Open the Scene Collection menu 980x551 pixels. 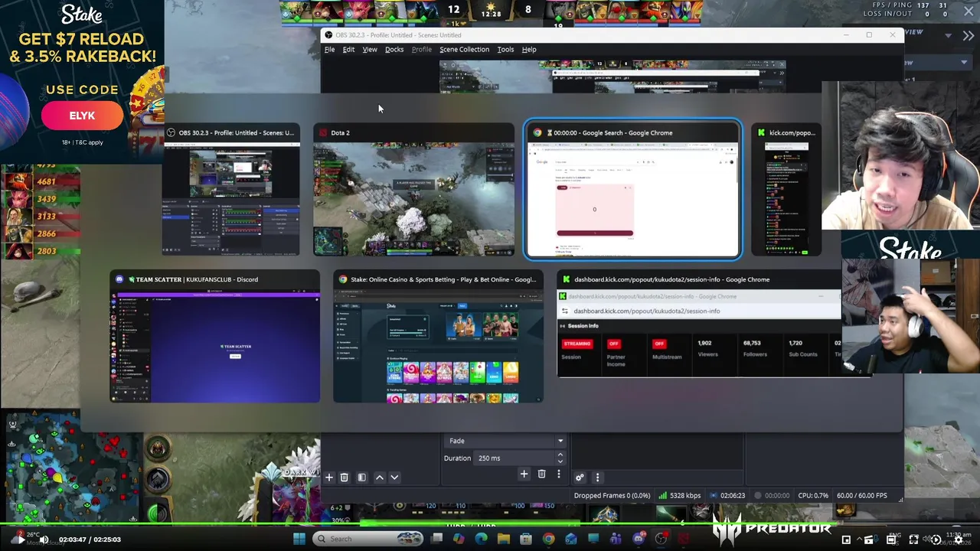464,49
